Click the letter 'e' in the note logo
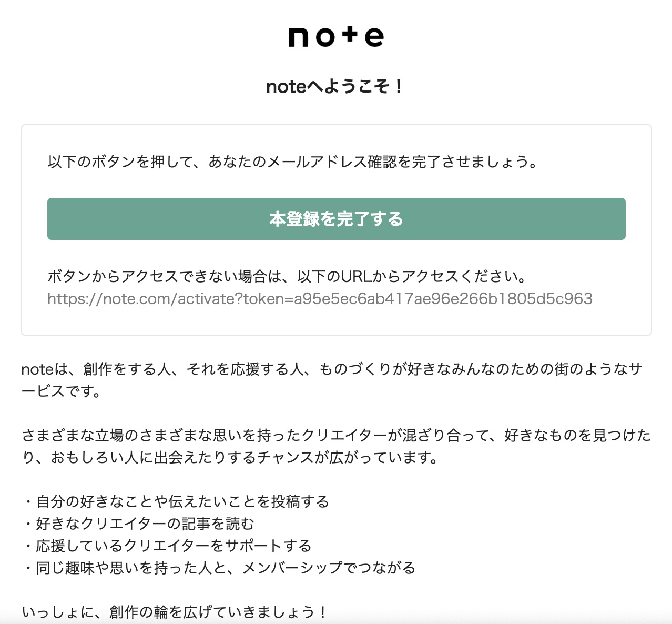Screen dimensions: 672x624 tap(374, 37)
